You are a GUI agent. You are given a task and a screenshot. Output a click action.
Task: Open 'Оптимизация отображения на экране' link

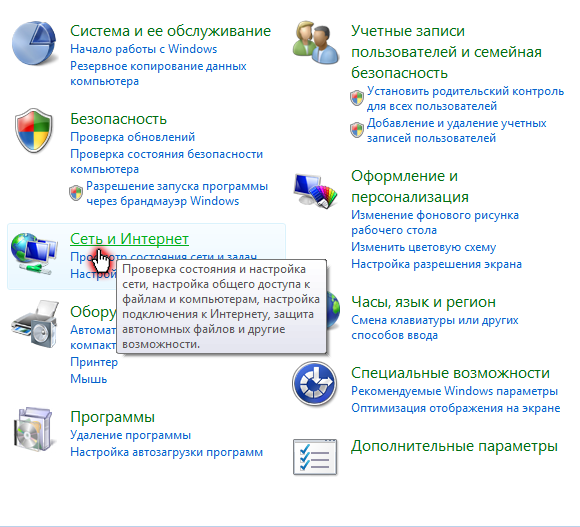point(456,408)
